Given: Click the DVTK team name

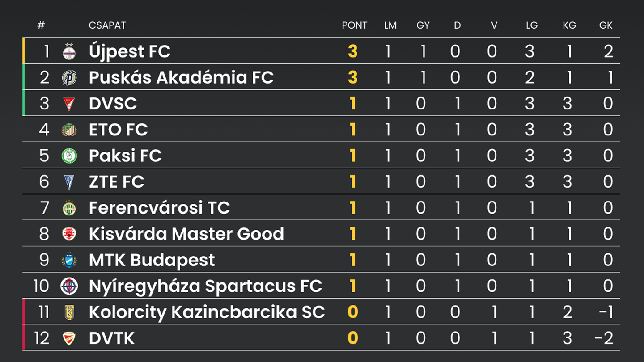Looking at the screenshot, I should 112,338.
